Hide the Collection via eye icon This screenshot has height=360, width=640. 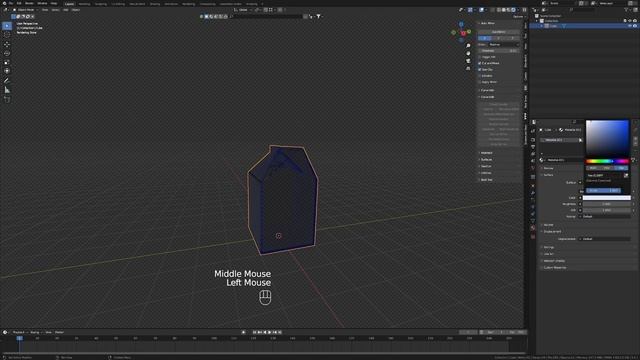[x=630, y=21]
